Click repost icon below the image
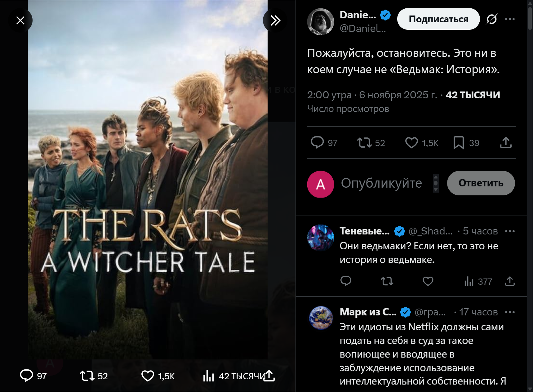The height and width of the screenshot is (392, 533). click(x=87, y=376)
